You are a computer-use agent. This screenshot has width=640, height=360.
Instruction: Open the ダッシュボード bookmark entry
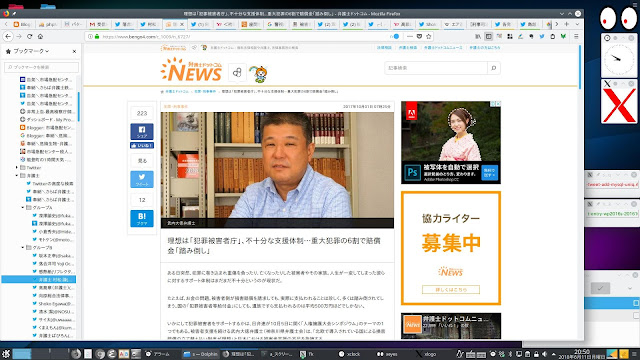point(46,120)
